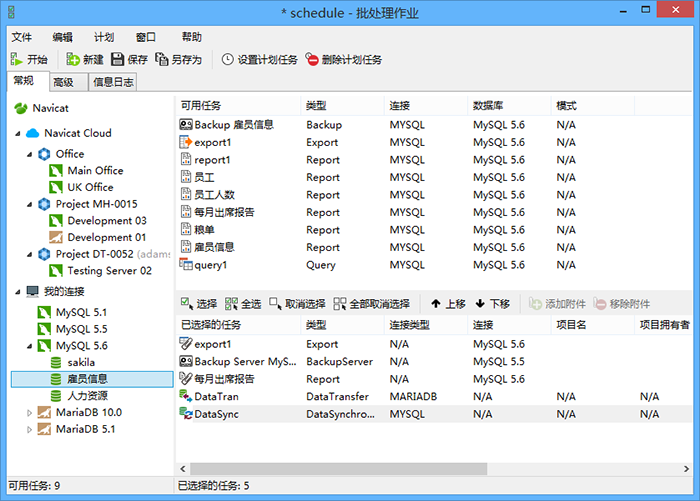Image resolution: width=700 pixels, height=501 pixels.
Task: Click the 全部取消选择 icon
Action: pyautogui.click(x=340, y=304)
